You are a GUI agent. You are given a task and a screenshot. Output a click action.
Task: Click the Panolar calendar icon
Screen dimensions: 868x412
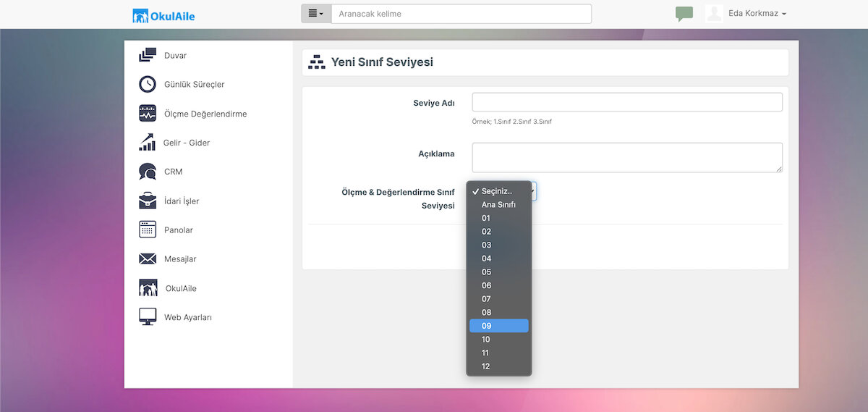tap(148, 230)
